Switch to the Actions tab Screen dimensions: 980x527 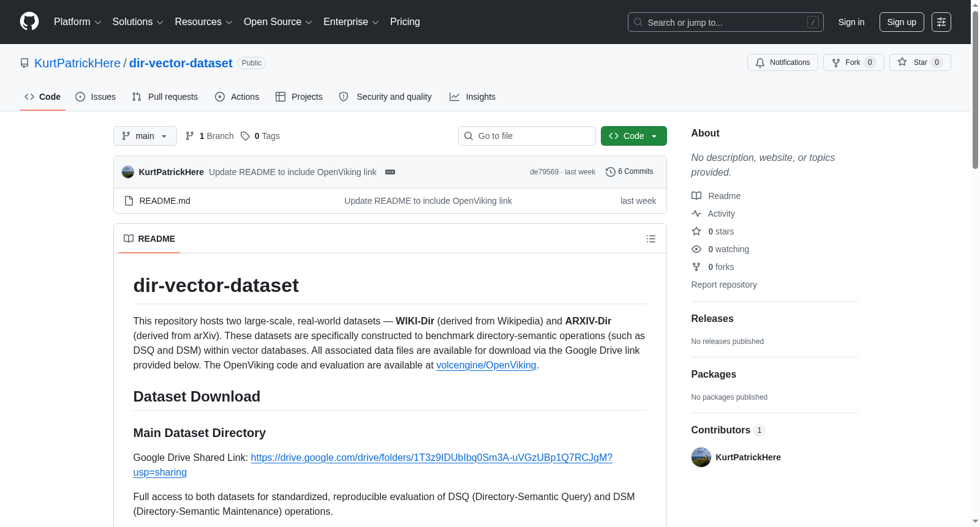pos(237,97)
